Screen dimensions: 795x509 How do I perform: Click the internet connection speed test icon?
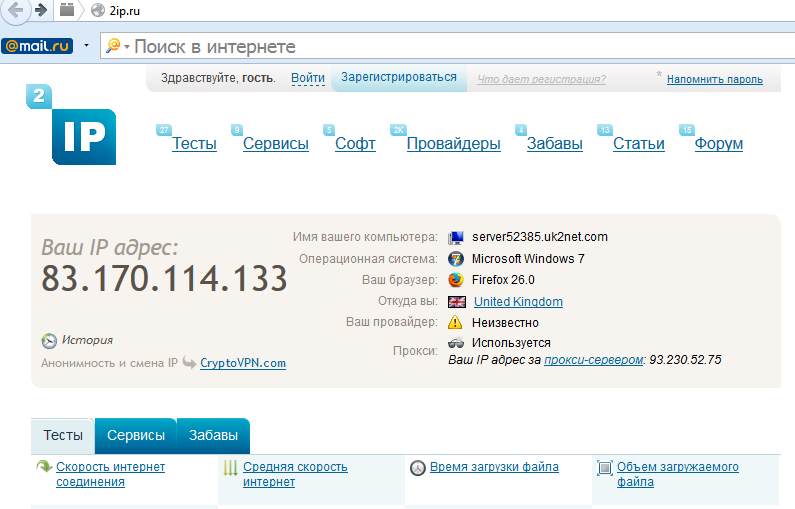44,467
